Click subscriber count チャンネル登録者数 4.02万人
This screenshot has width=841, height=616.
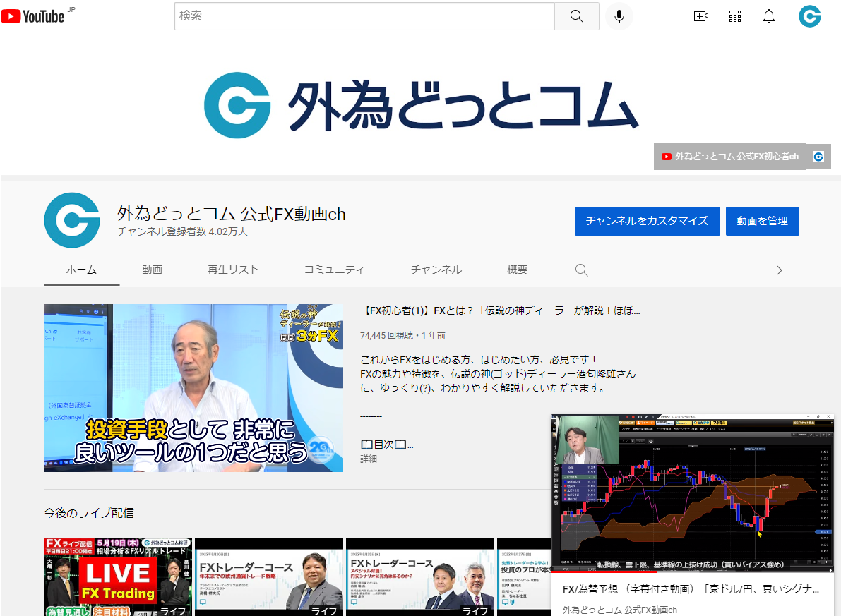point(182,231)
